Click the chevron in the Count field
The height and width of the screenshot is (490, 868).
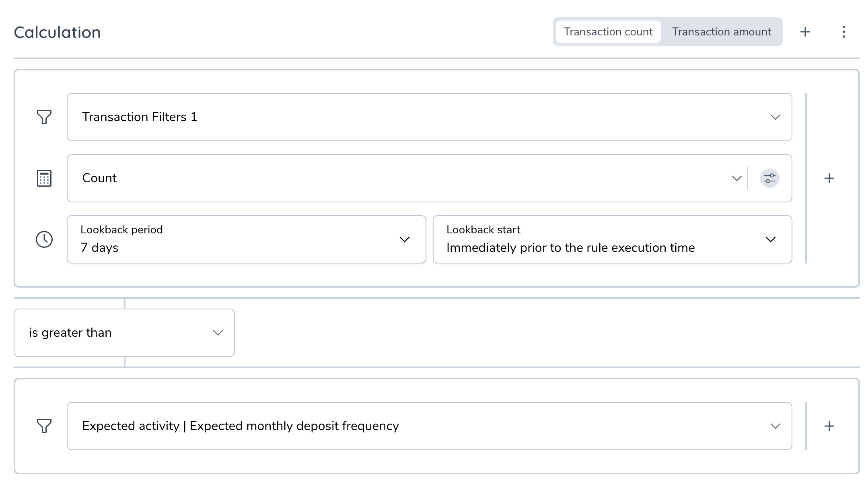point(736,178)
